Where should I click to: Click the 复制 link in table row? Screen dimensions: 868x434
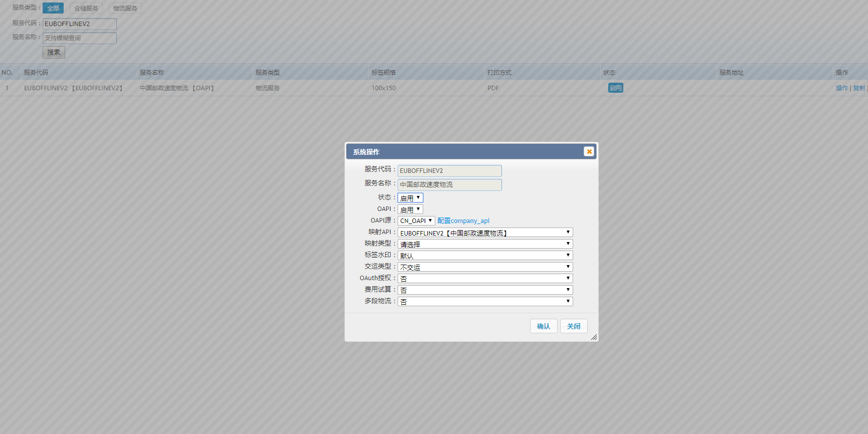(x=859, y=88)
